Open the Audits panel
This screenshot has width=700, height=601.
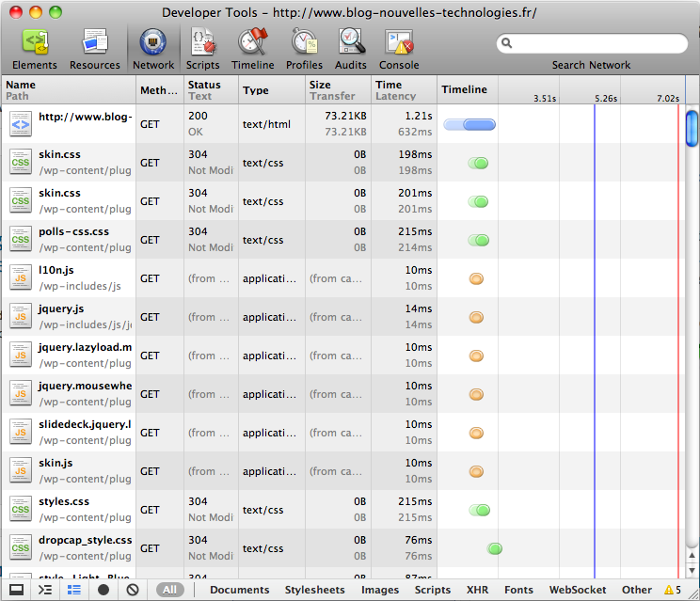point(351,48)
